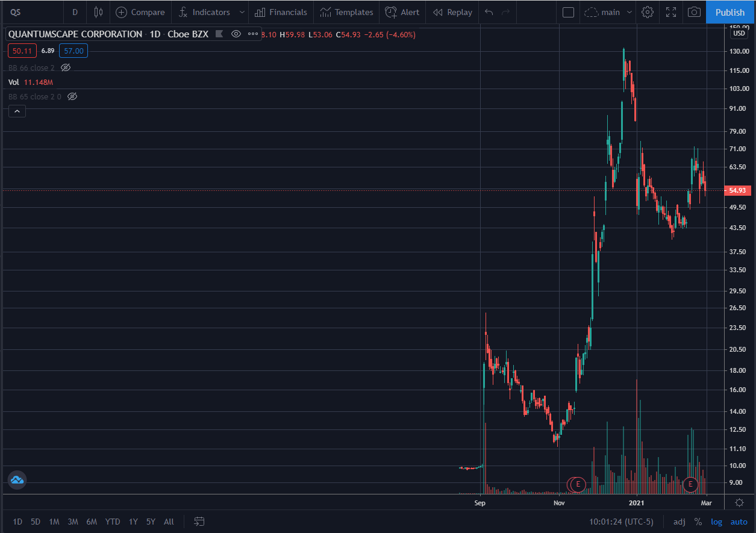Click the 54.93 current price label
The image size is (756, 533).
pos(739,190)
